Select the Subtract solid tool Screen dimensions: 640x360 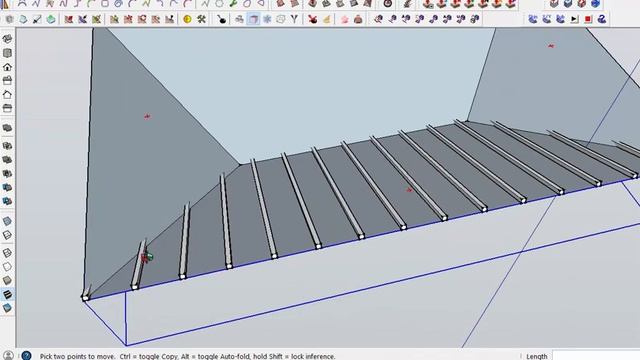(7, 173)
